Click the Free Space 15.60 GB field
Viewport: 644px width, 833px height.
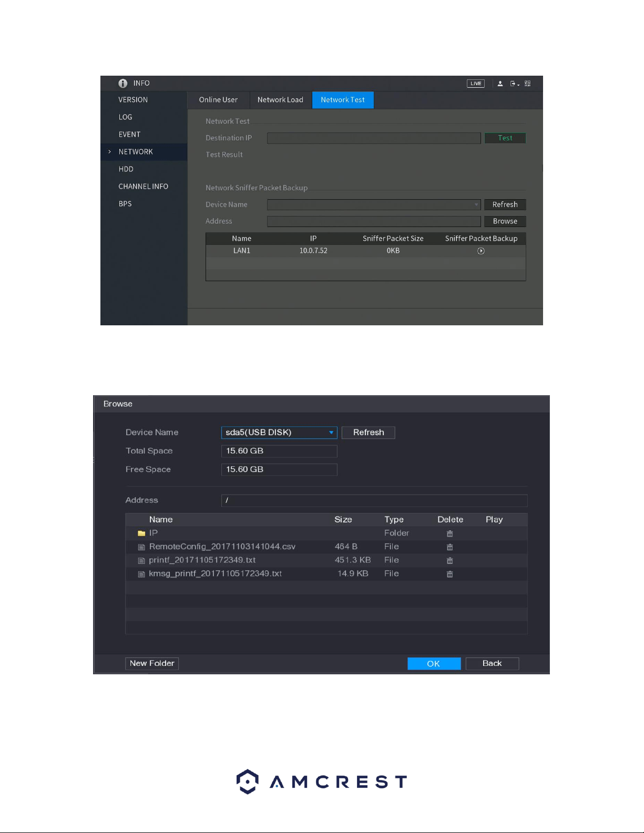[279, 469]
